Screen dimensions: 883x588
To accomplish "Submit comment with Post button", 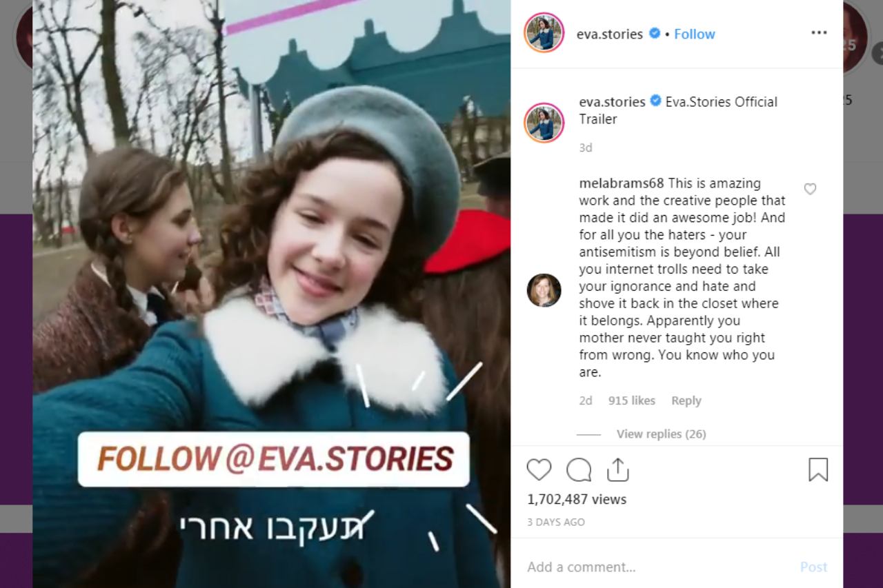I will pos(813,567).
